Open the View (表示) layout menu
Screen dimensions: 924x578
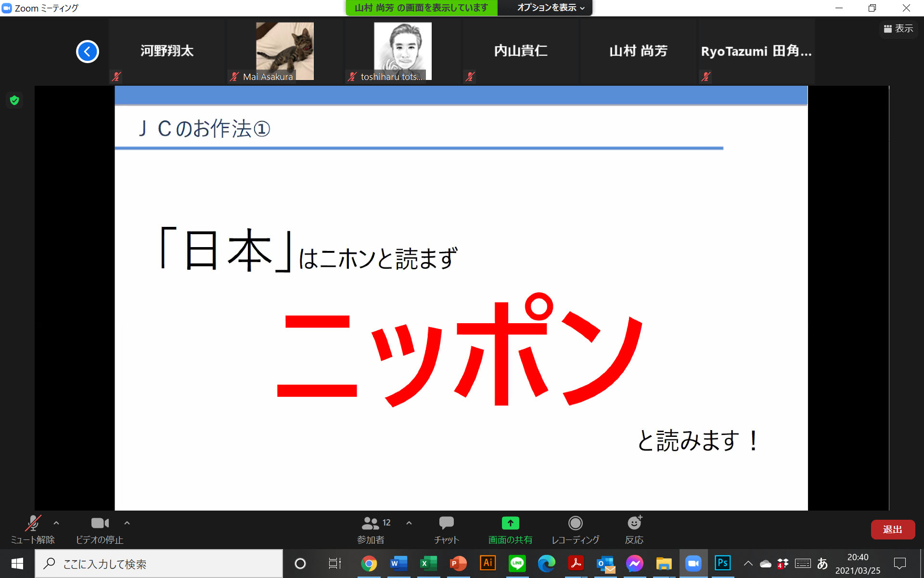(x=898, y=29)
